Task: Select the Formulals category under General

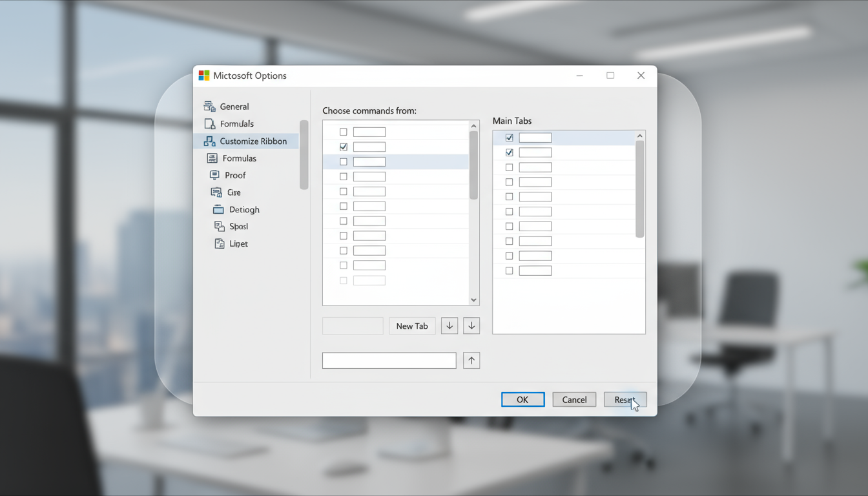Action: coord(236,124)
